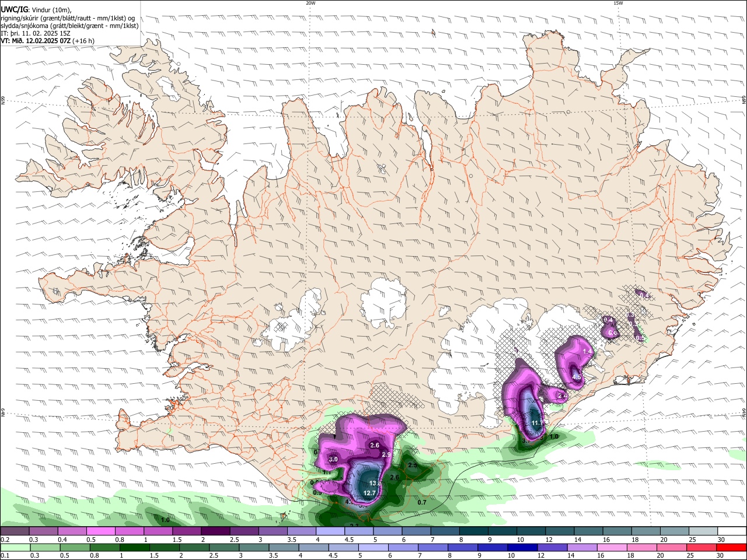Click the initial time line "IT: þri. 11. 02. 2025 15Z"
Viewport: 747px width, 560px height.
(34, 33)
